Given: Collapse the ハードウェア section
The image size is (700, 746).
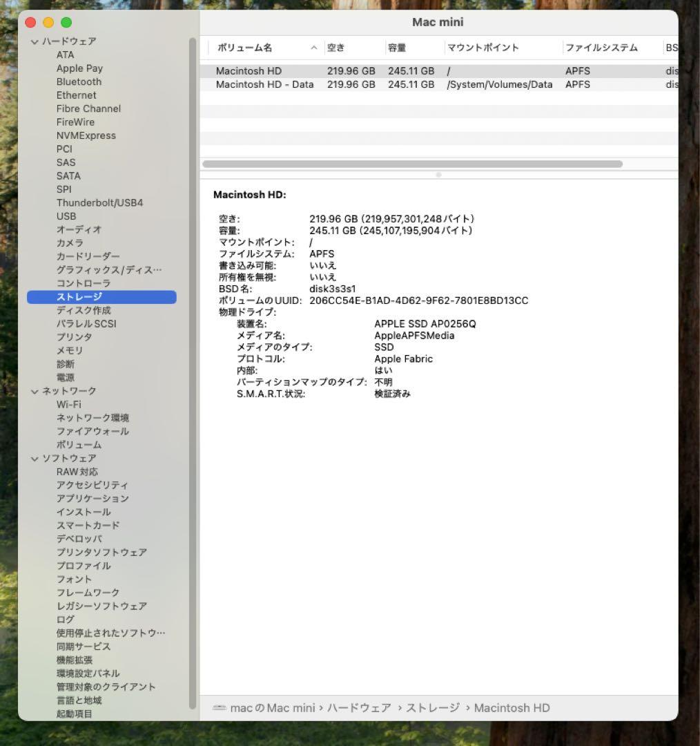Looking at the screenshot, I should coord(35,42).
